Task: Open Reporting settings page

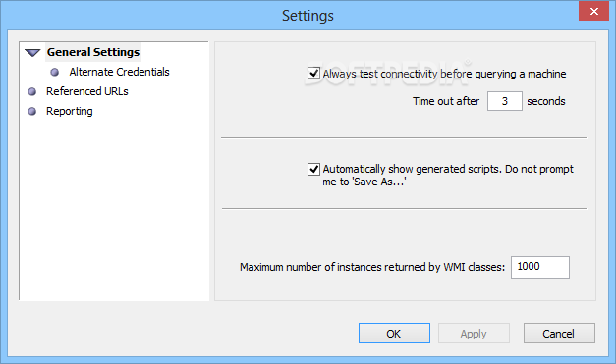Action: 70,111
